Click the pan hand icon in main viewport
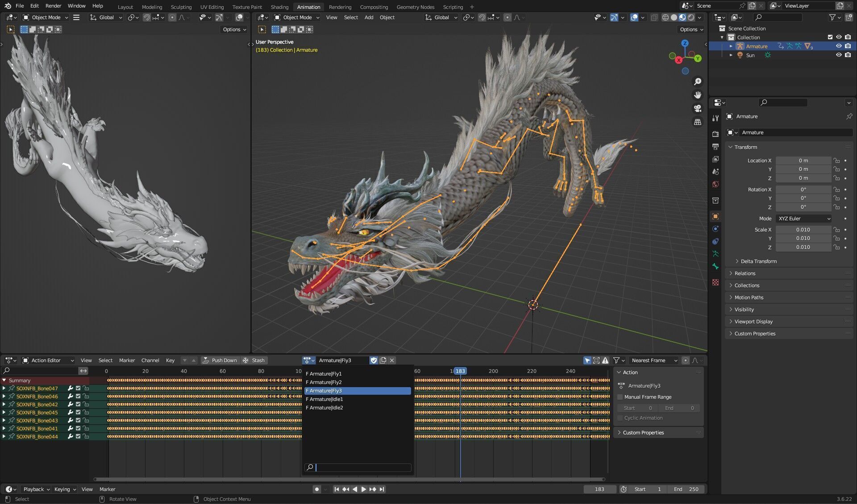 [x=697, y=95]
